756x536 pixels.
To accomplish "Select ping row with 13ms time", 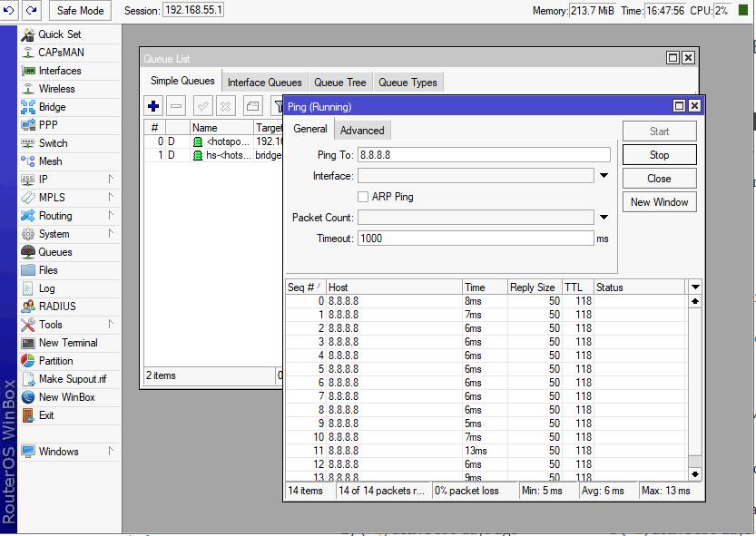I will (x=486, y=451).
